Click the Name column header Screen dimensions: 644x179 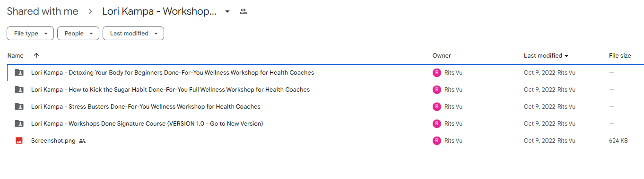coord(16,56)
